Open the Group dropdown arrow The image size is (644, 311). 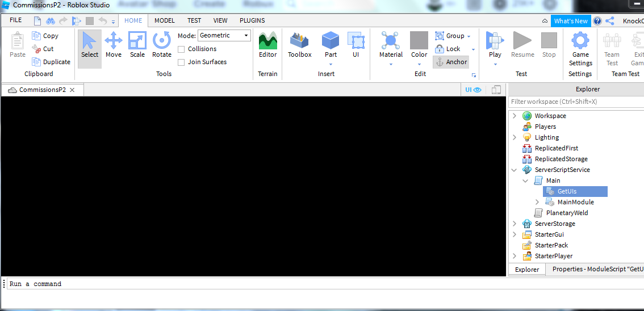coord(469,36)
